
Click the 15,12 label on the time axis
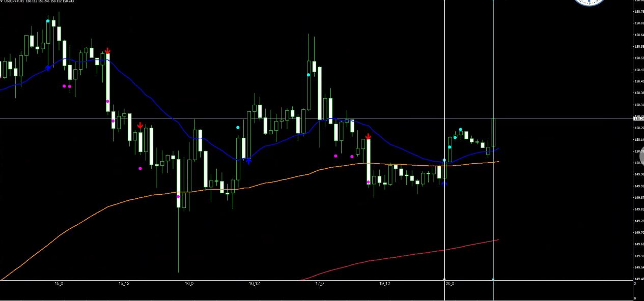tap(124, 284)
